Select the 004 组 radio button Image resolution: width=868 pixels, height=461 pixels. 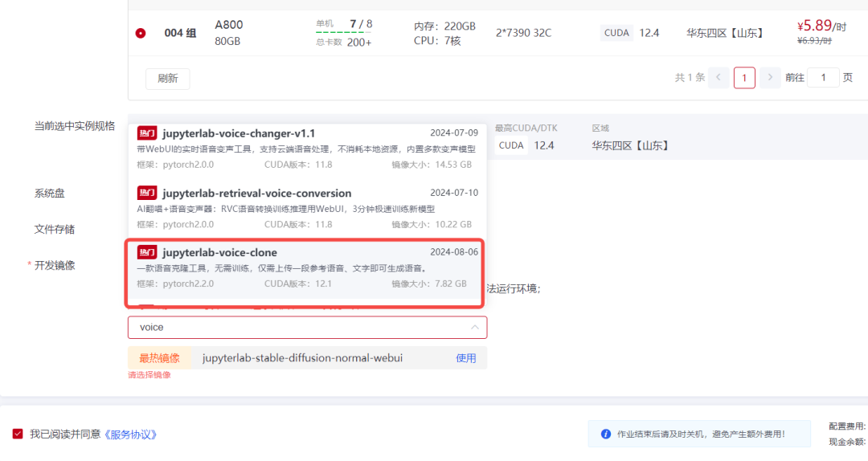tap(141, 33)
